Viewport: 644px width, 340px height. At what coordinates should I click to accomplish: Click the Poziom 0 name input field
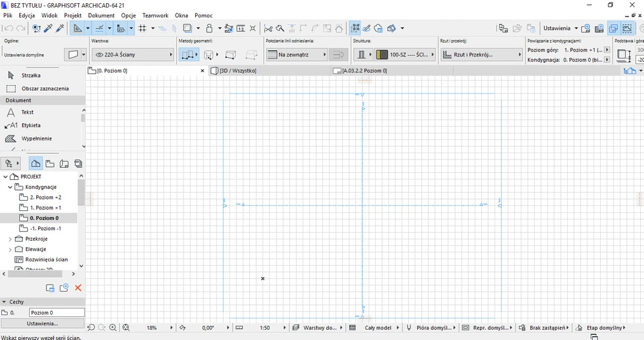(x=57, y=313)
